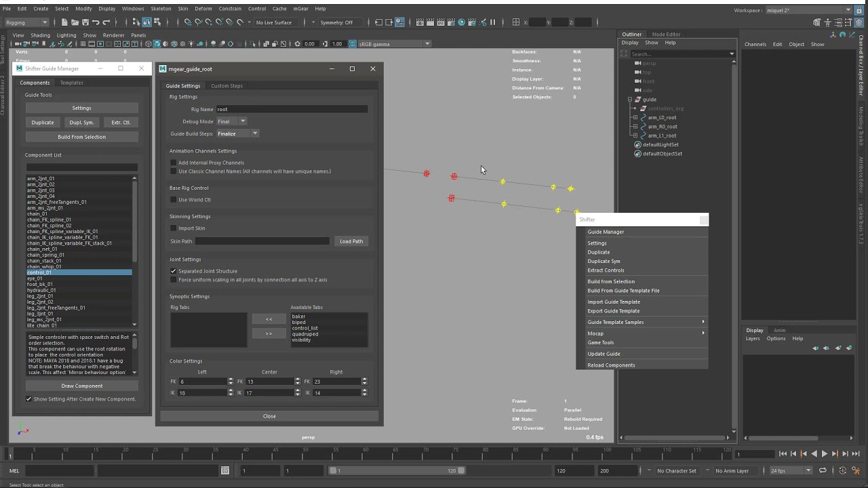Toggle the Import Skin checkbox
The height and width of the screenshot is (488, 868).
click(x=173, y=228)
